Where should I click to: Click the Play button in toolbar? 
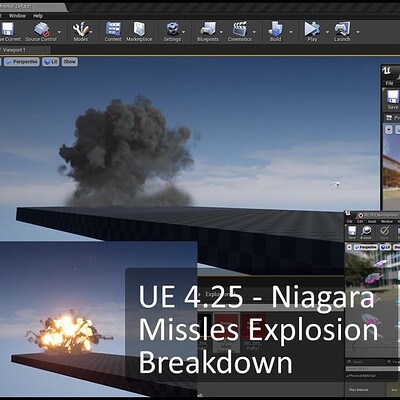pyautogui.click(x=312, y=29)
